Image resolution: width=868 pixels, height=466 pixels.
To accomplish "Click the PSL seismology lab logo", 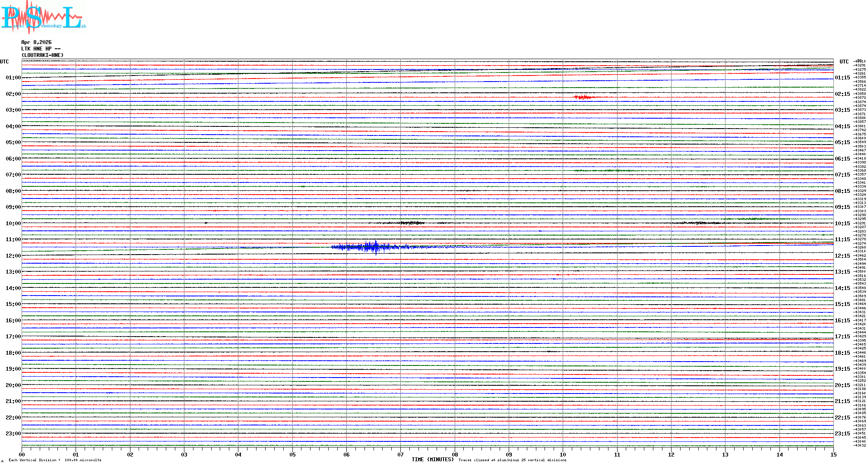I will tap(43, 17).
